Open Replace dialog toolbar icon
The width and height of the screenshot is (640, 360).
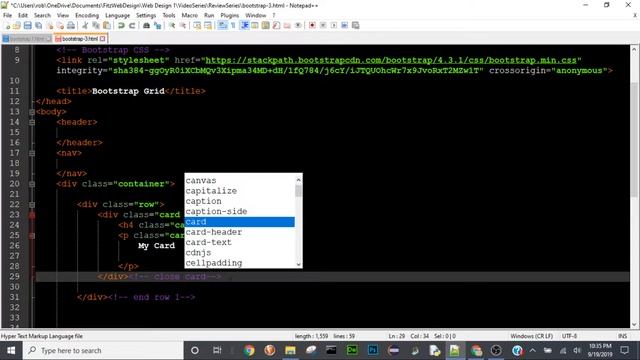[158, 25]
